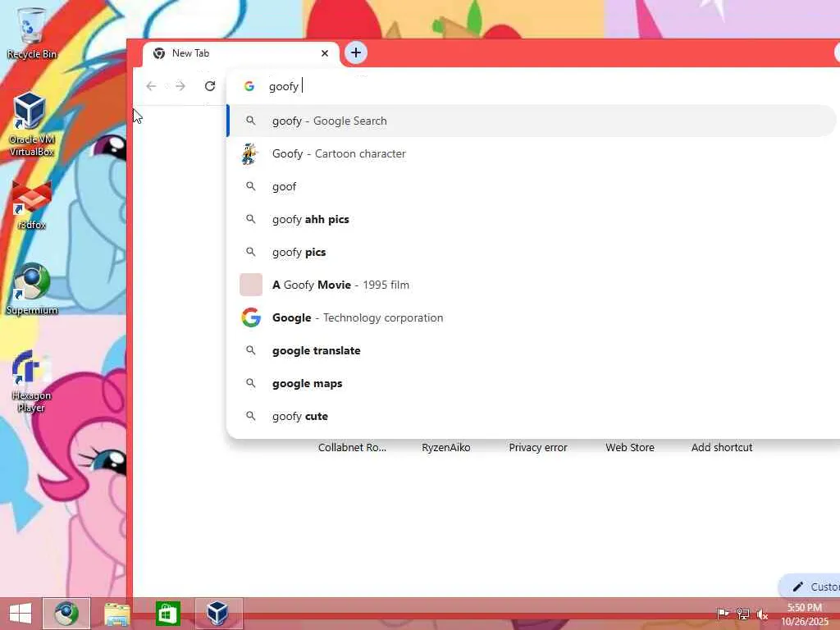This screenshot has height=630, width=840.
Task: Click the Google icon in the address bar
Action: [249, 86]
